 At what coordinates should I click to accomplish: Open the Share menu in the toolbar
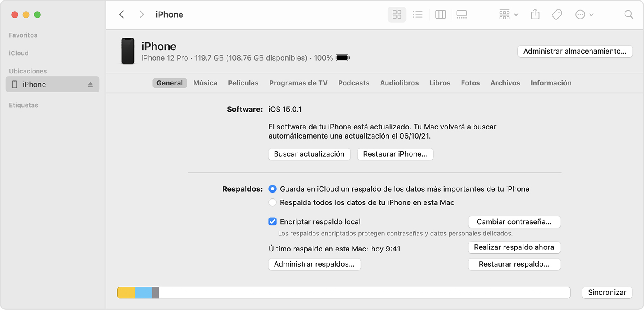click(x=535, y=14)
